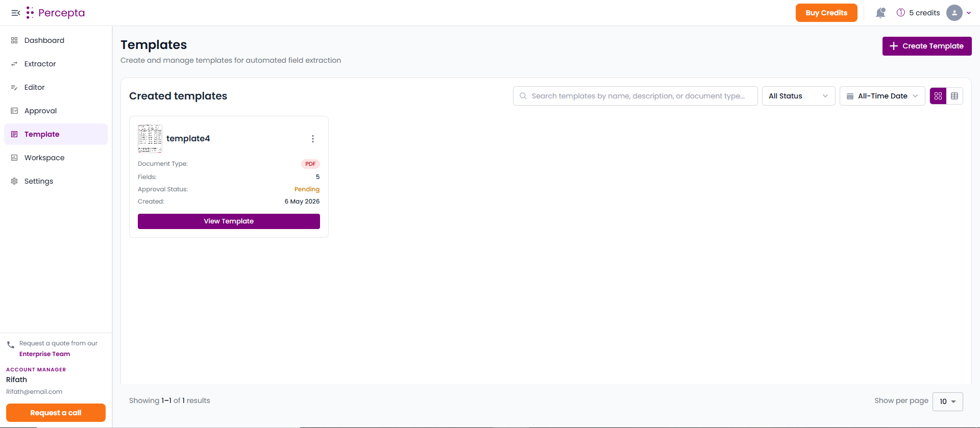Click the Extractor arrows icon
The width and height of the screenshot is (980, 428).
(x=14, y=64)
